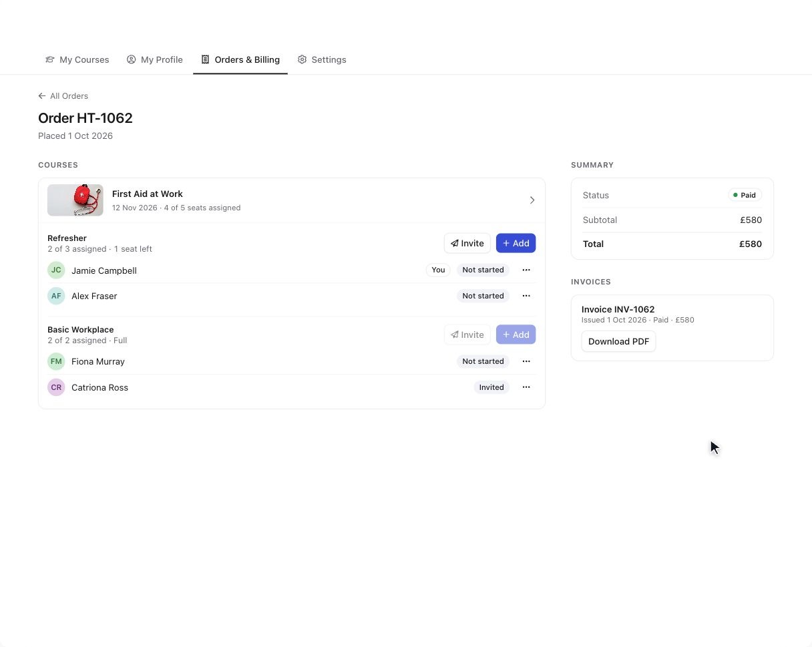Click disabled Add for Basic Workplace
Image resolution: width=812 pixels, height=647 pixels.
pos(516,335)
